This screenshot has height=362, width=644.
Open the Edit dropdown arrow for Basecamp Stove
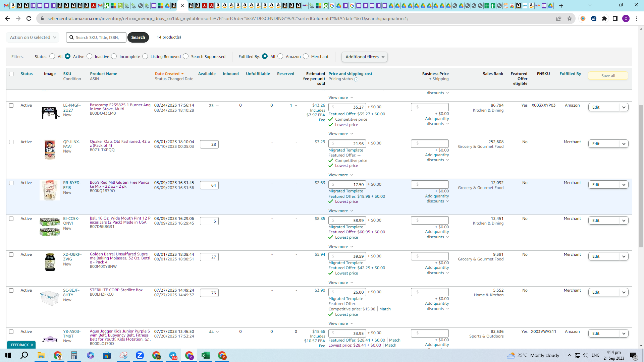click(624, 107)
